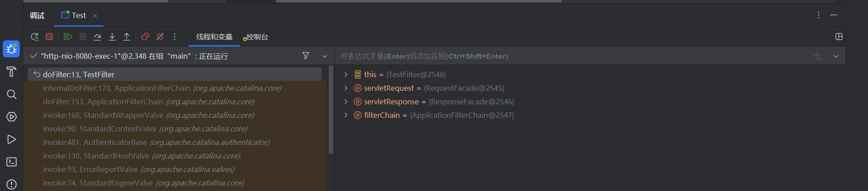
Task: Click the frames list vertical scrollbar
Action: (331, 108)
